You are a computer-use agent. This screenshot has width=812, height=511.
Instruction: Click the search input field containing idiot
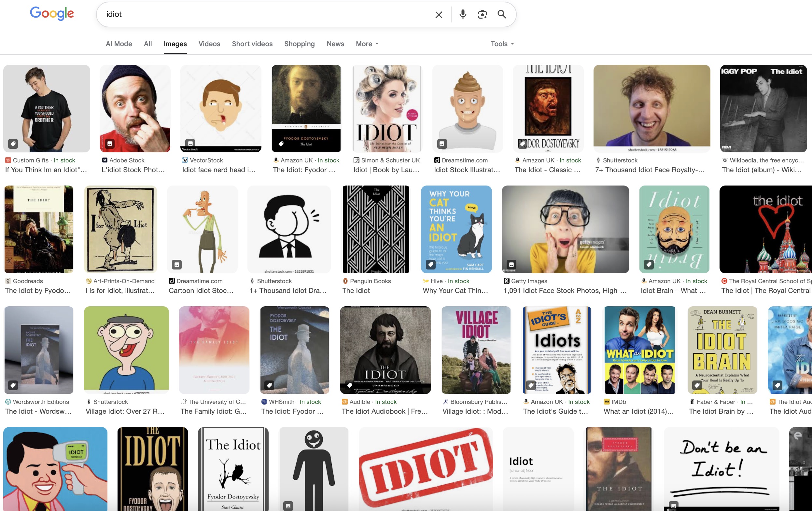[x=263, y=14]
